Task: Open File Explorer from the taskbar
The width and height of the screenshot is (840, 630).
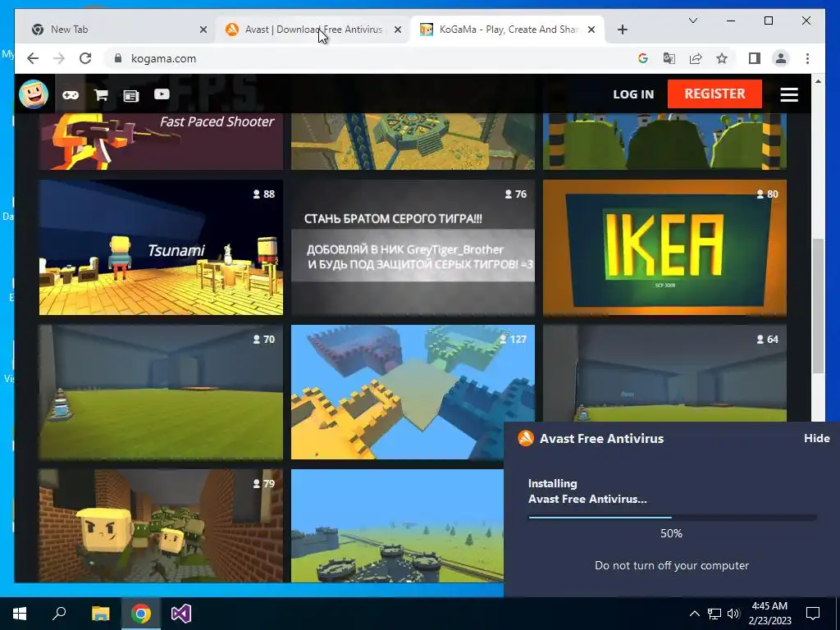Action: click(x=100, y=614)
